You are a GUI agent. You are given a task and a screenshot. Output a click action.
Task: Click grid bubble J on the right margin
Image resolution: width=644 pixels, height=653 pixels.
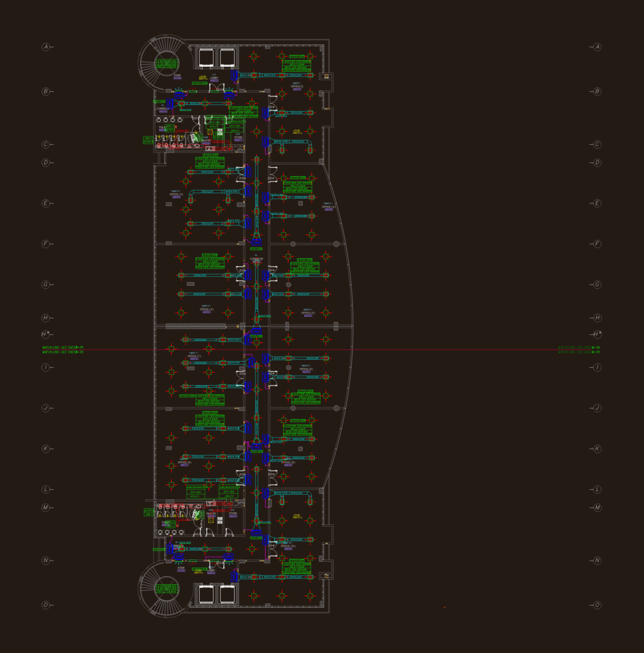[x=597, y=408]
